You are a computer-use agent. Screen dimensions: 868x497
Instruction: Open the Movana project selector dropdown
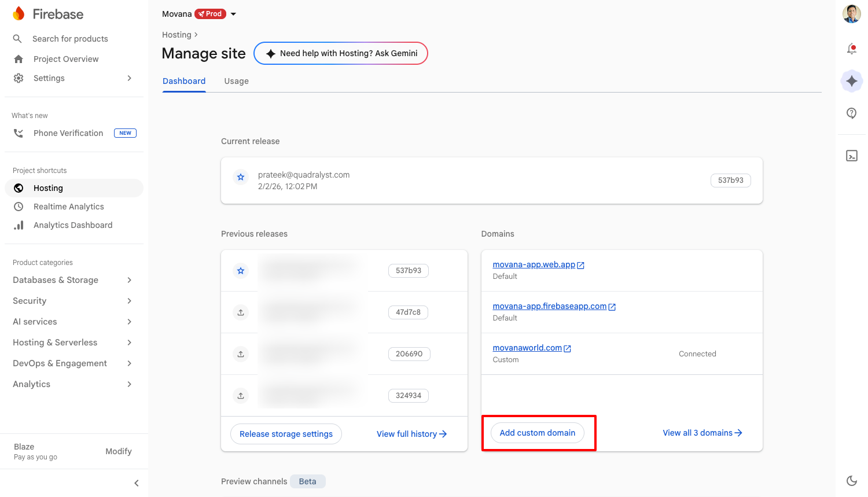point(233,14)
